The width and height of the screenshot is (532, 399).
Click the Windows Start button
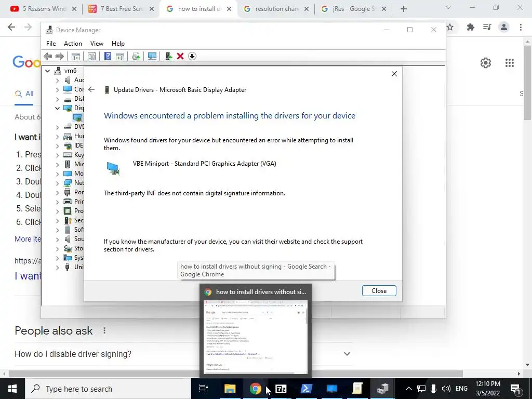point(12,389)
